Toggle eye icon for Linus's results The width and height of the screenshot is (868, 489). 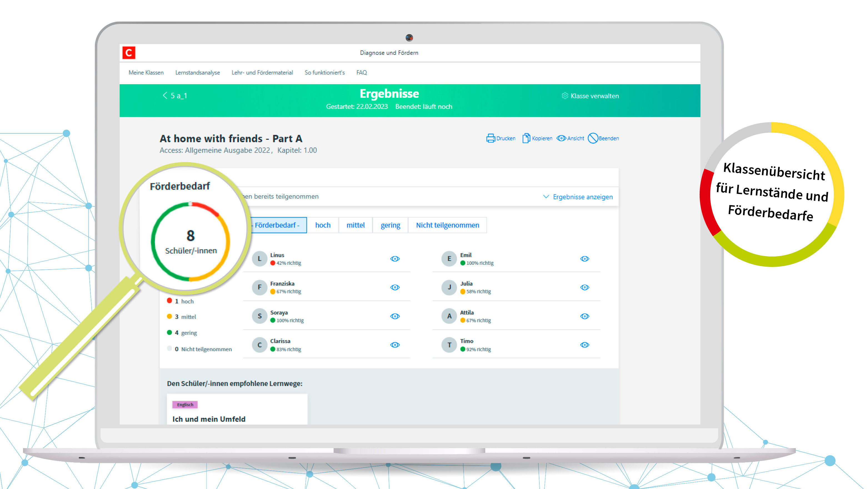395,259
